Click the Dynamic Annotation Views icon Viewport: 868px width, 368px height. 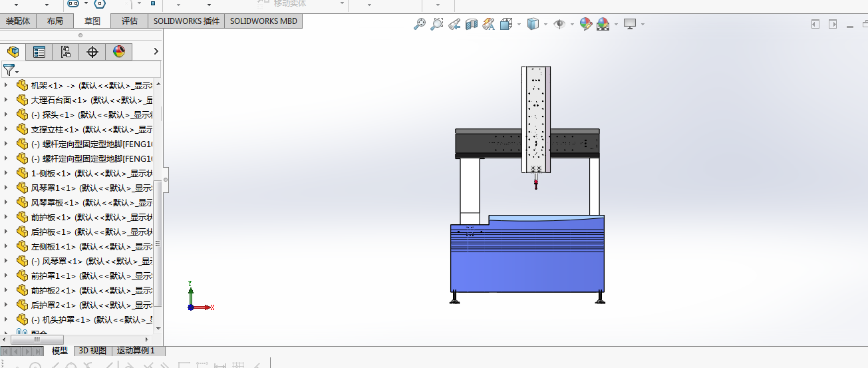(x=488, y=24)
